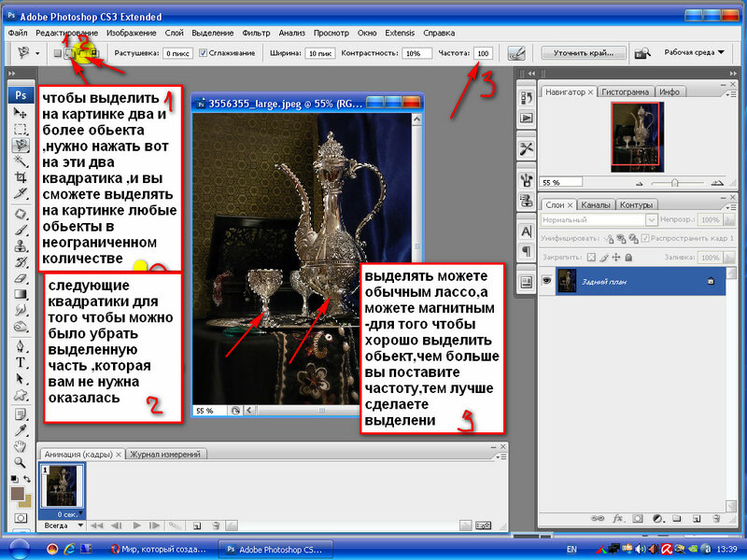The height and width of the screenshot is (560, 747).
Task: Select the Move tool in the toolbox
Action: click(20, 112)
